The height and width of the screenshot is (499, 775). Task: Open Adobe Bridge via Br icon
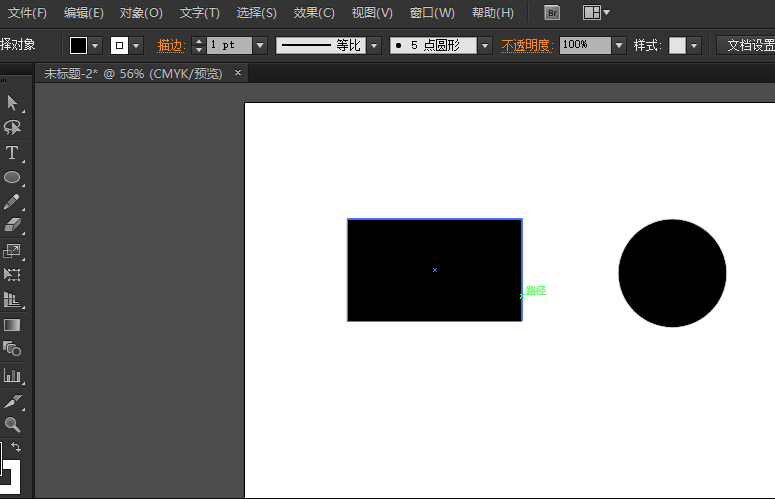(x=552, y=13)
